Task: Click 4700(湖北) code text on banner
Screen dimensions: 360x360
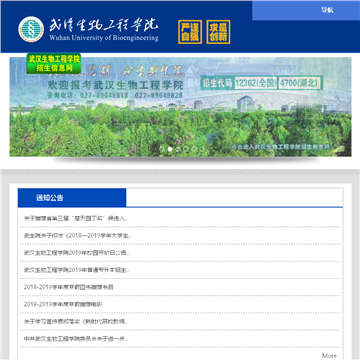Action: 299,83
